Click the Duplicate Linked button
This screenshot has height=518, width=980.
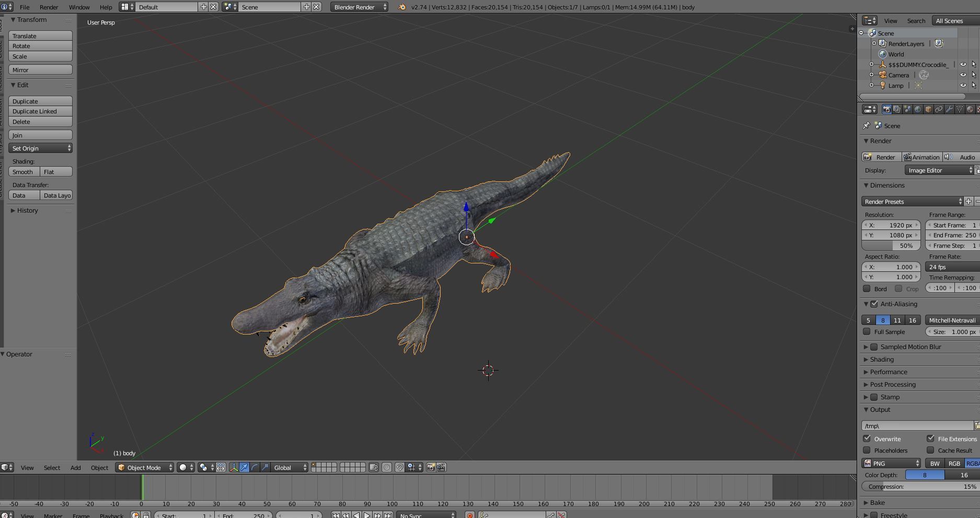click(40, 111)
